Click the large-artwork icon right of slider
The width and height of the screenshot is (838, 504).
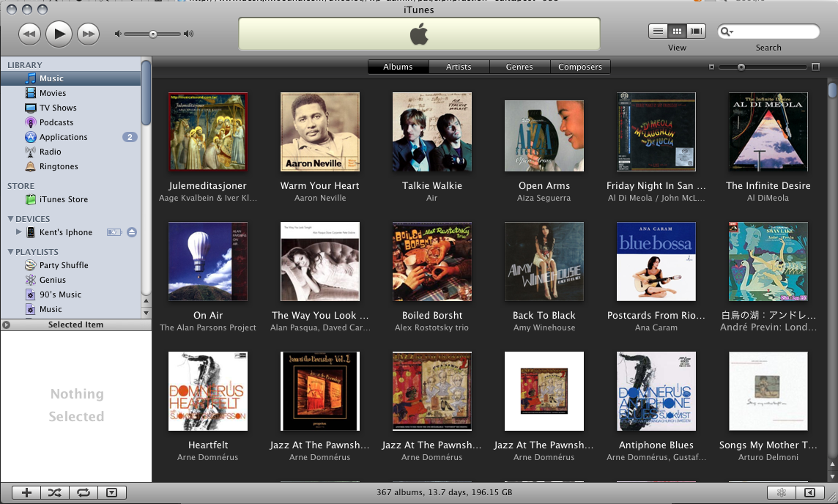815,67
